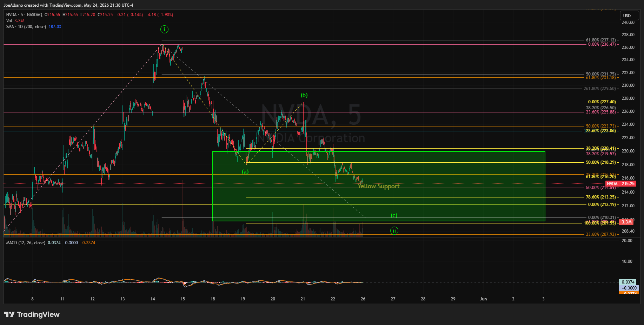Select the circled wave i label

point(164,30)
